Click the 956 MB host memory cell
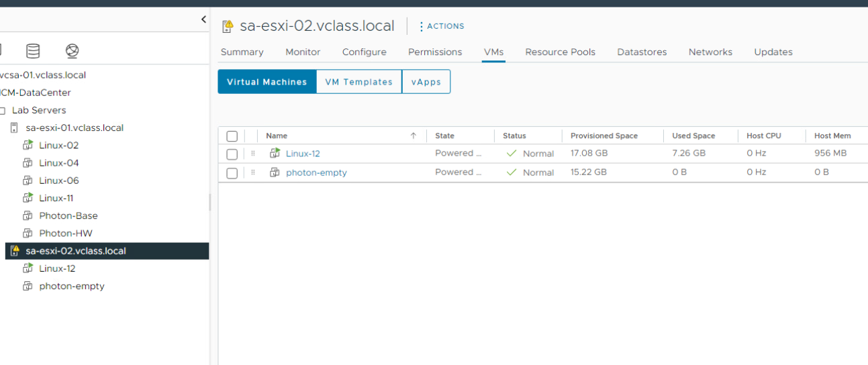 tap(830, 153)
